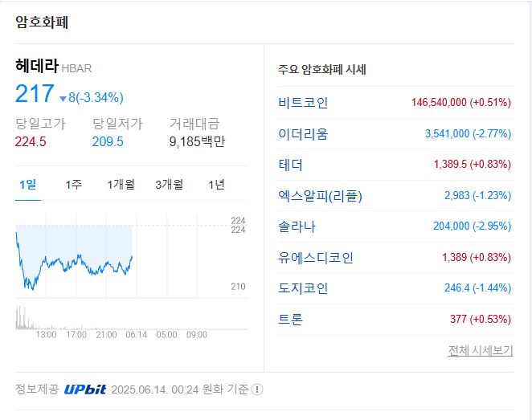
Task: Click the USD Coin price 1,389 (+0.83%)
Action: (477, 257)
